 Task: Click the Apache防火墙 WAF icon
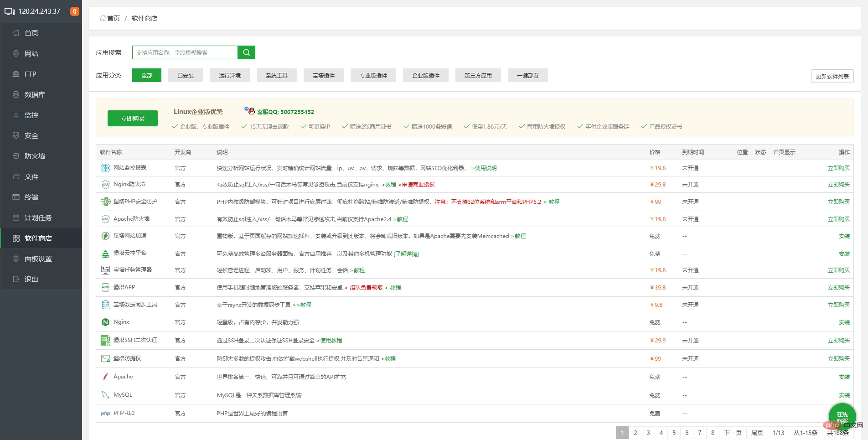105,219
